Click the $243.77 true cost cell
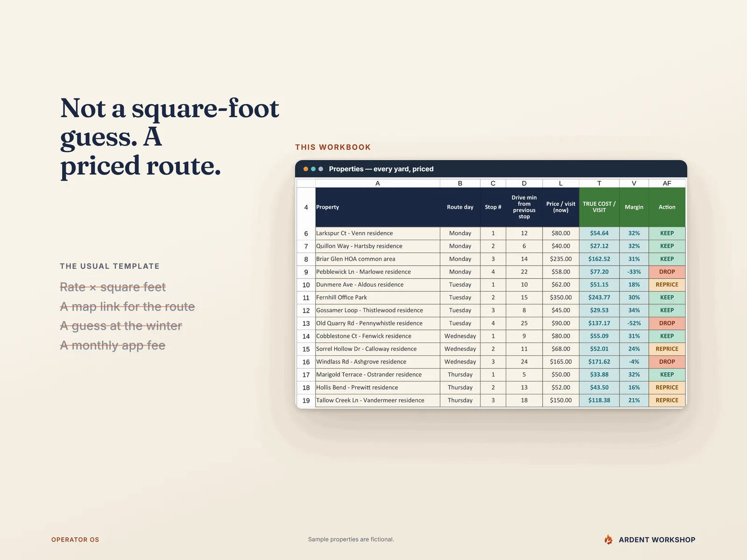The height and width of the screenshot is (560, 747). [x=599, y=298]
